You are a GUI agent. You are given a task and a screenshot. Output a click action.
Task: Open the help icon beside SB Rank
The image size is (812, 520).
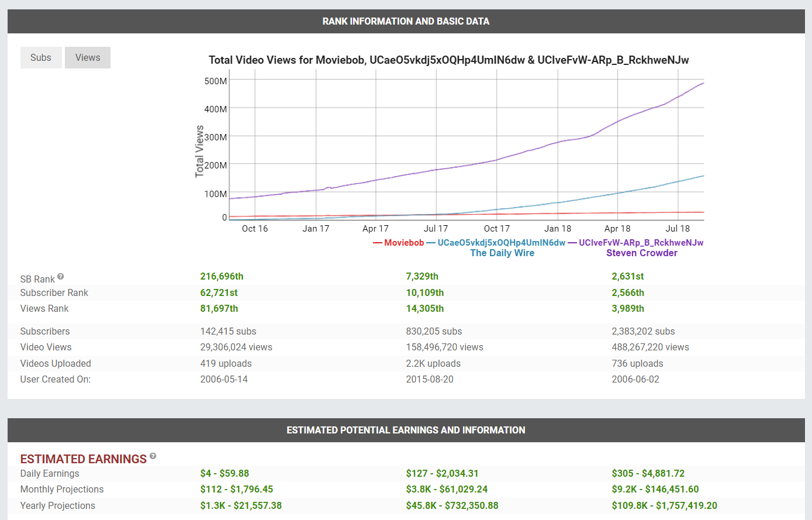pyautogui.click(x=61, y=277)
